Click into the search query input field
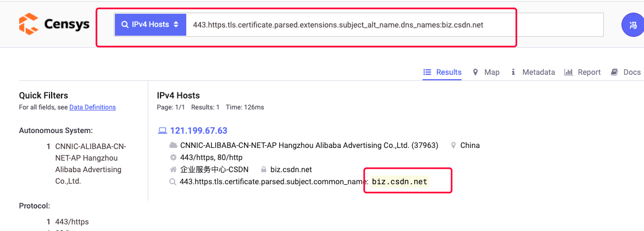The height and width of the screenshot is (231, 644). tap(395, 25)
